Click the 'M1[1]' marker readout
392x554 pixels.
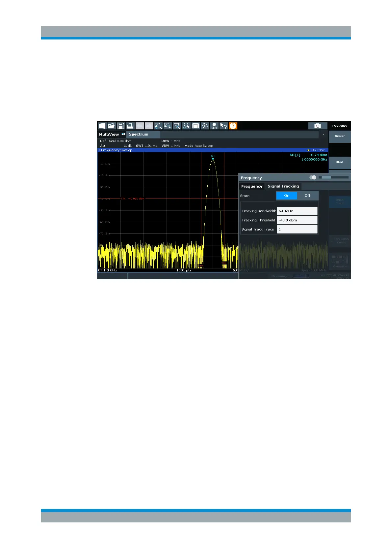pos(295,155)
